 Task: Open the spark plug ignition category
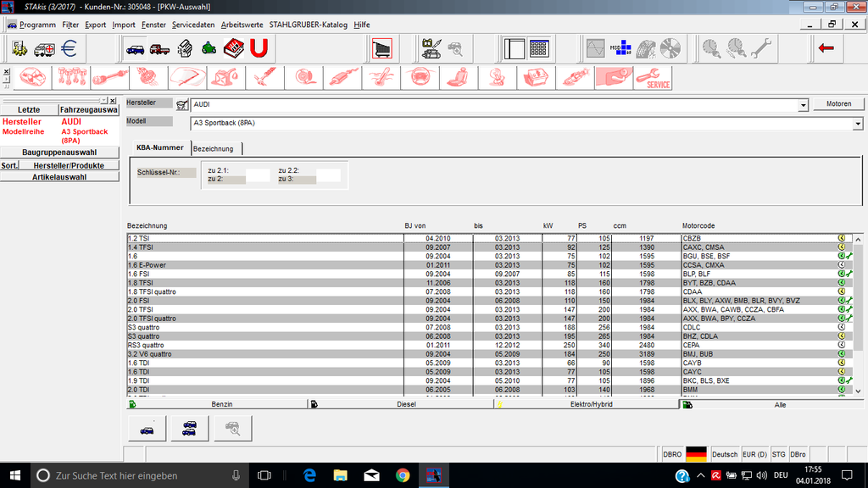click(x=576, y=77)
